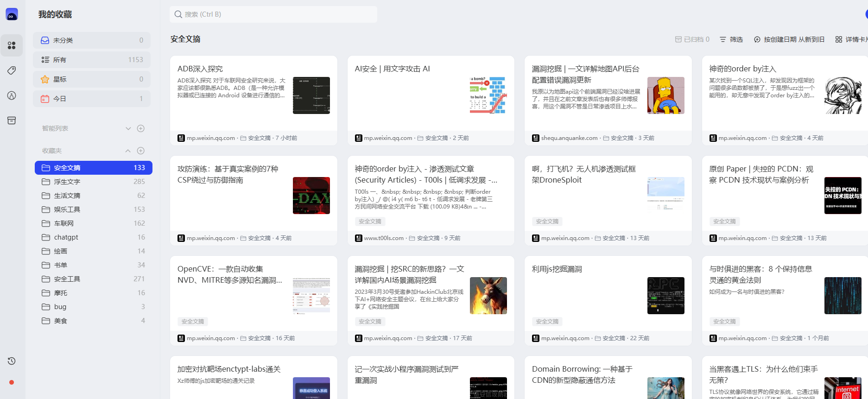Open the tags sidebar icon
This screenshot has width=868, height=399.
tap(12, 70)
